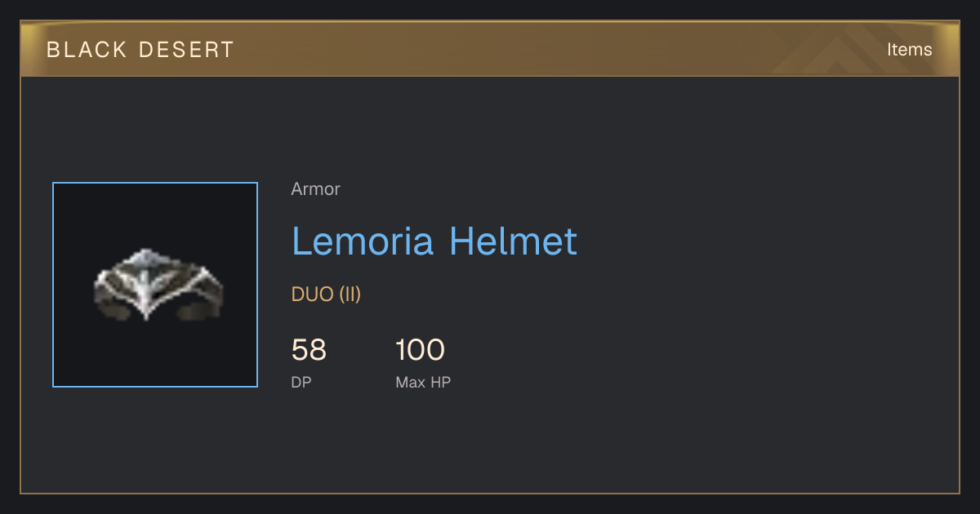Click the Armor category label
This screenshot has width=980, height=514.
315,189
